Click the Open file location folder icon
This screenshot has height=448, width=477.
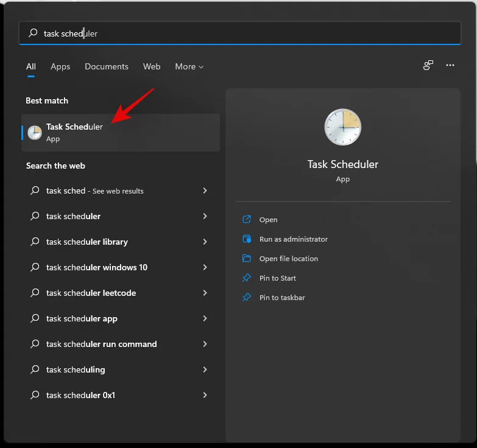pos(246,258)
